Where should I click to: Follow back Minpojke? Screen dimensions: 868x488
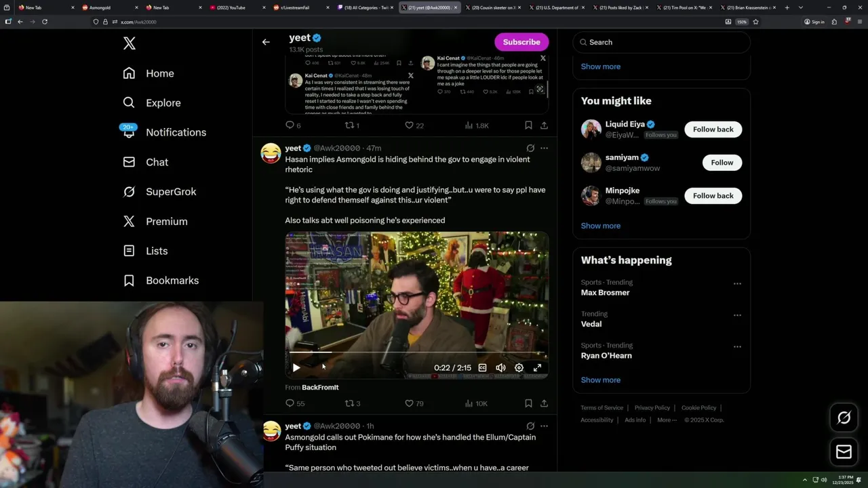pyautogui.click(x=713, y=196)
